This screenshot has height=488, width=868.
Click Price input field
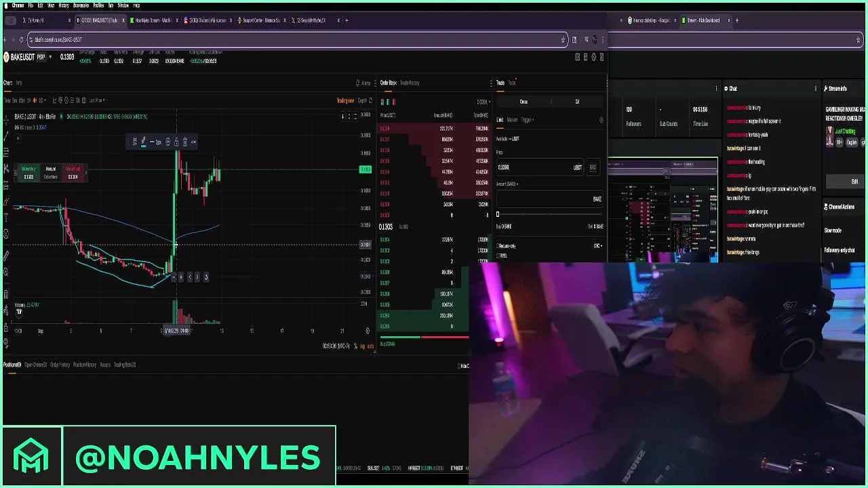pos(540,167)
